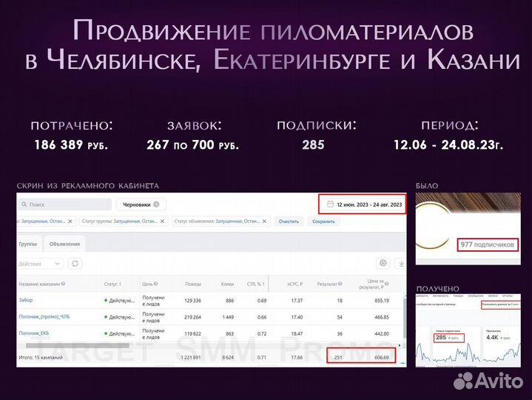Screen dimensions: 532x400
Task: Sort by CTR, % column header
Action: pos(256,284)
